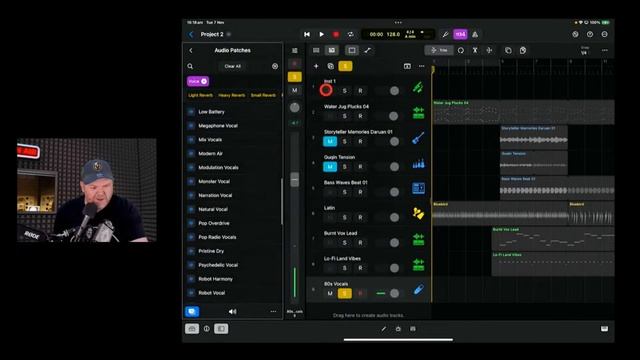
Task: Unsolo the 80s Vocals track
Action: [x=345, y=293]
